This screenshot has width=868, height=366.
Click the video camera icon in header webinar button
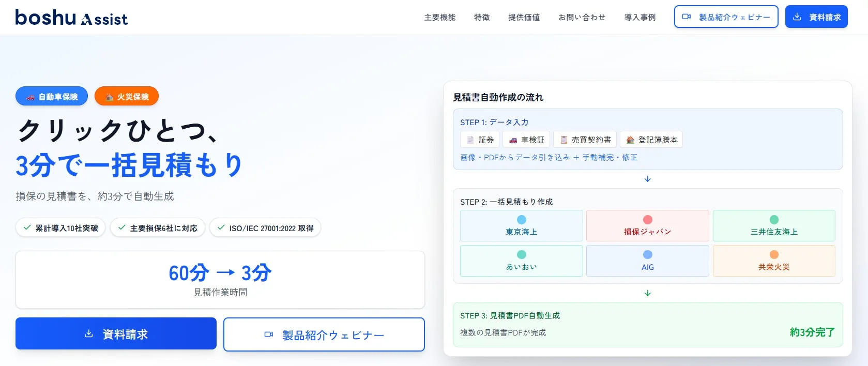click(687, 17)
